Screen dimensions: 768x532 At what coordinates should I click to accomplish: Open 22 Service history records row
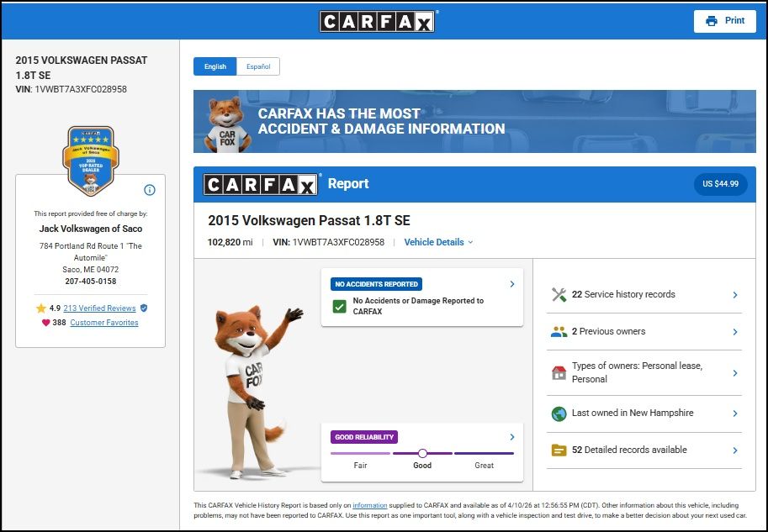(x=644, y=295)
